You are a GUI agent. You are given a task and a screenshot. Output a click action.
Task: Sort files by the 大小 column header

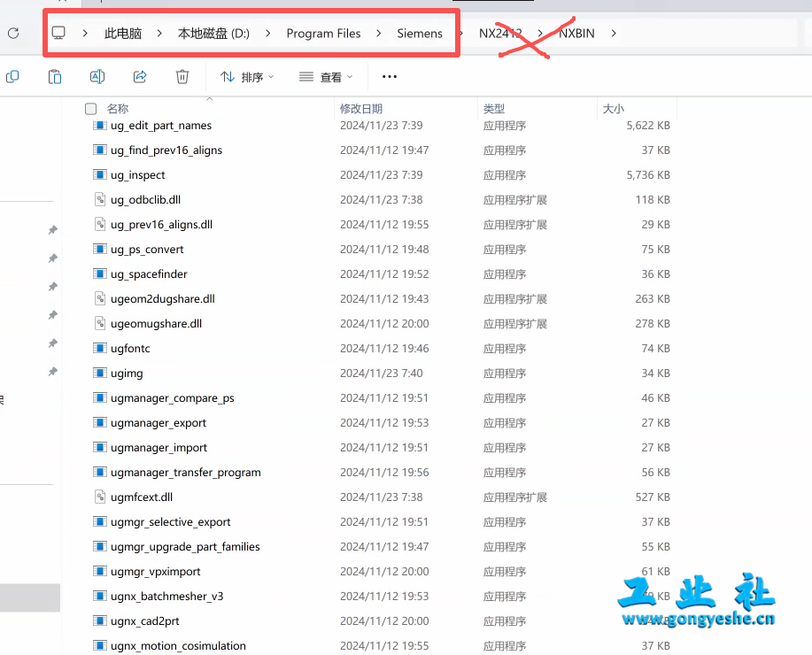613,109
